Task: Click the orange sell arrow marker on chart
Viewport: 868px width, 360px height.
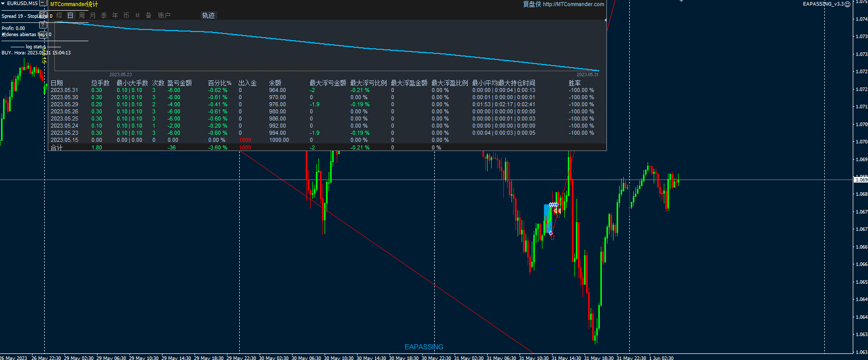Action: [x=557, y=211]
